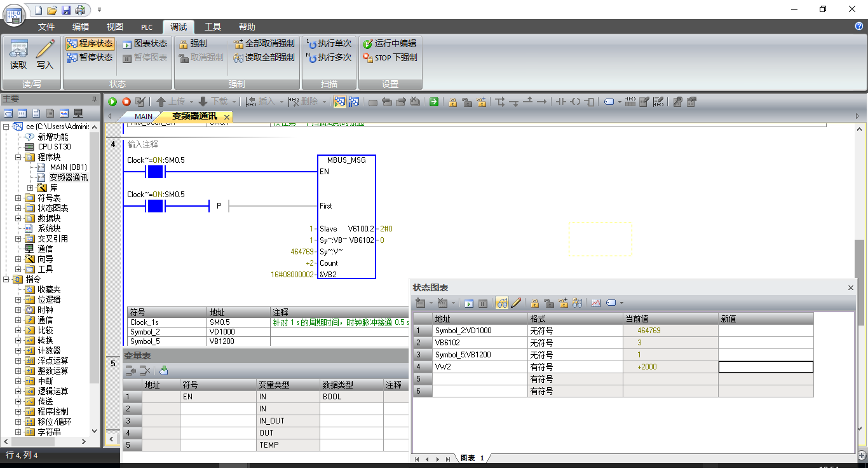Click the red Stop PLC icon
Image resolution: width=868 pixels, height=468 pixels.
[x=126, y=102]
